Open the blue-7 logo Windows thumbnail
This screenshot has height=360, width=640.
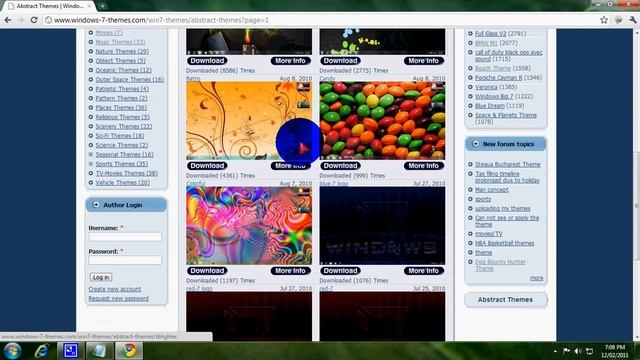coord(382,226)
